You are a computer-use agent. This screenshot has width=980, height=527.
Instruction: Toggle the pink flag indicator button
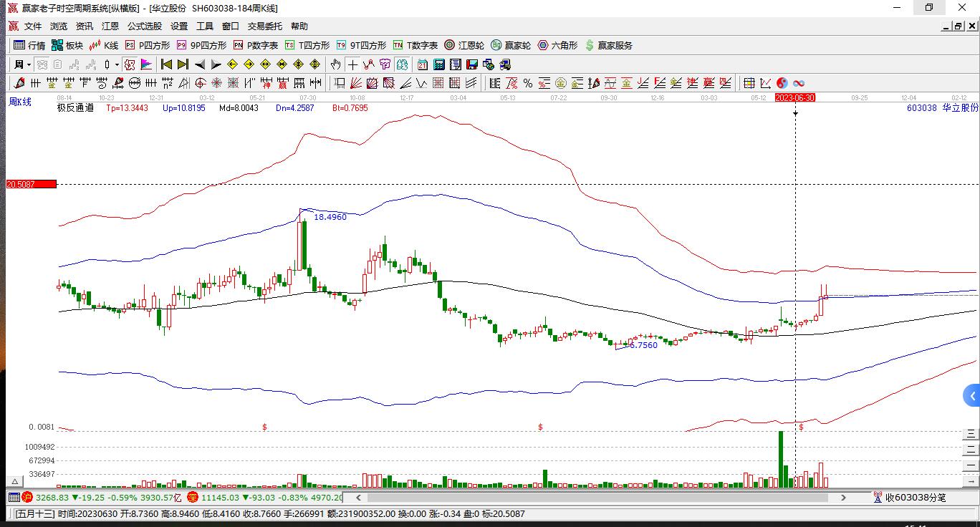[x=146, y=64]
